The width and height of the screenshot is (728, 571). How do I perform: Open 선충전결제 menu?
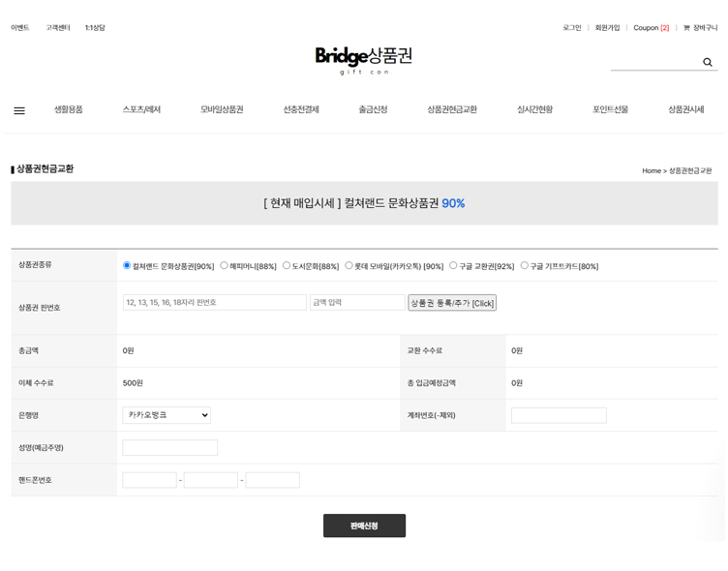[x=301, y=109]
